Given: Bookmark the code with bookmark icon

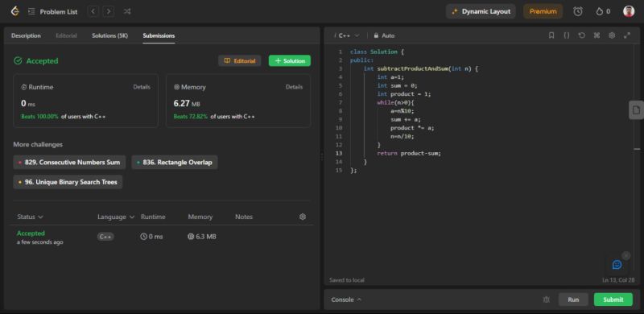Looking at the screenshot, I should pyautogui.click(x=551, y=35).
